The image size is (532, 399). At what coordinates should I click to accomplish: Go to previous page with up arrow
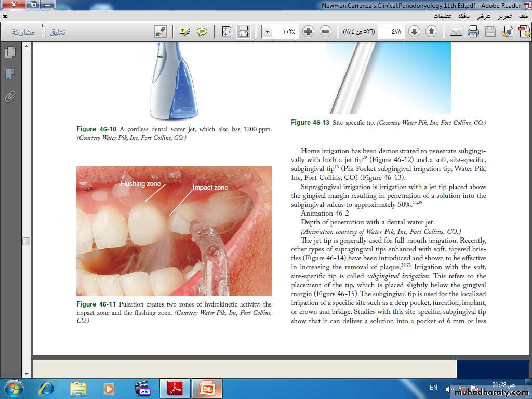click(x=431, y=32)
